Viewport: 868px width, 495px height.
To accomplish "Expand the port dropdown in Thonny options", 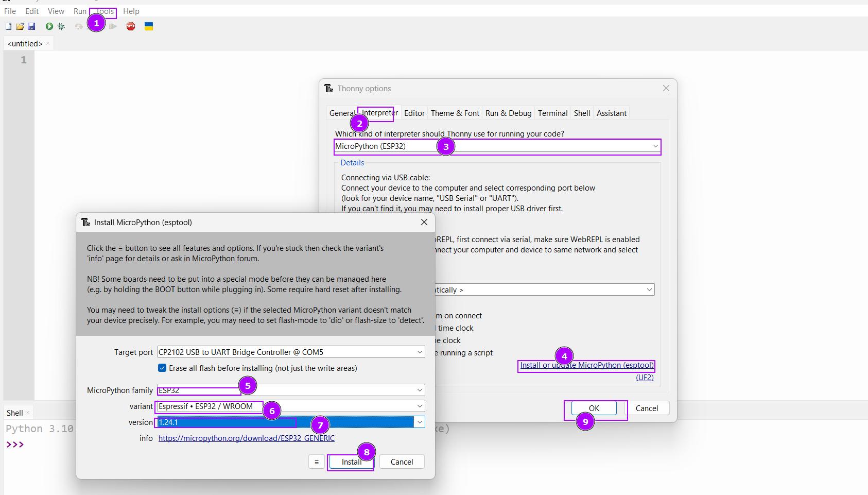I will tap(649, 289).
